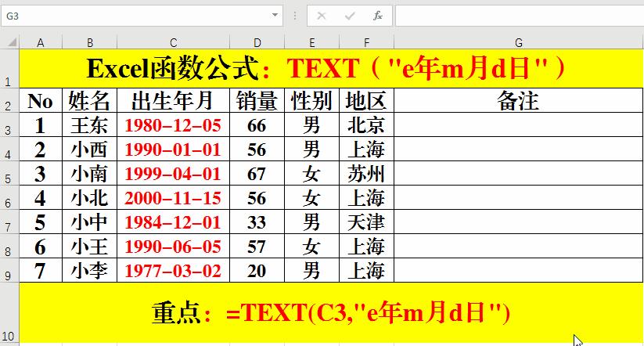Click the name cell '小南'
The width and height of the screenshot is (644, 346).
(89, 174)
